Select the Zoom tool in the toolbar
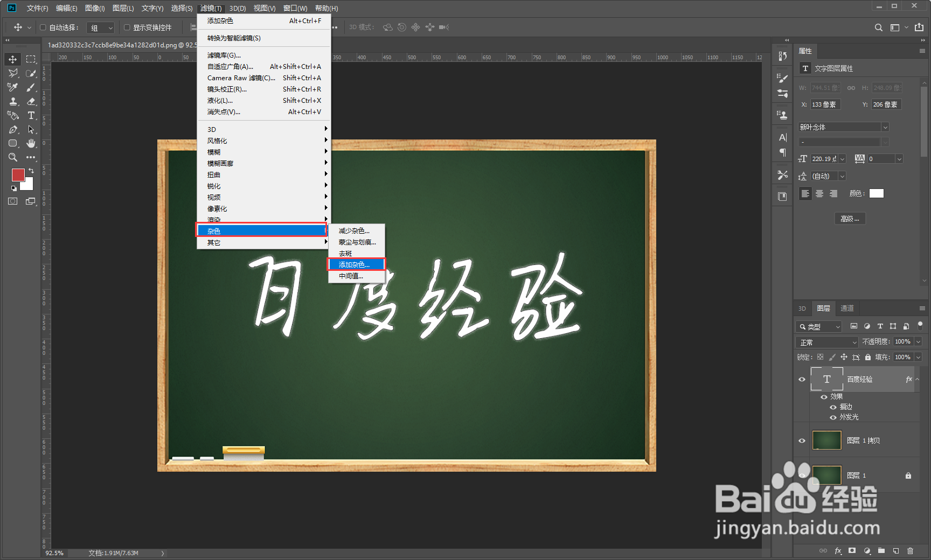Viewport: 931px width, 560px height. [x=12, y=157]
